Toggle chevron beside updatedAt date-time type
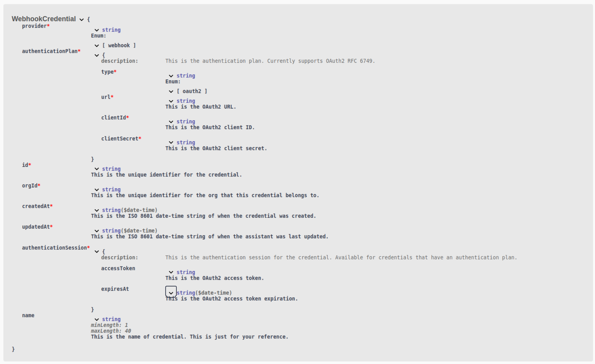The image size is (595, 364). pyautogui.click(x=97, y=231)
